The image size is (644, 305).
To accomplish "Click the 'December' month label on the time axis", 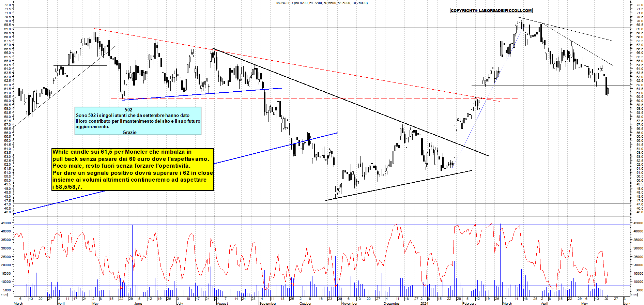I will point(392,303).
